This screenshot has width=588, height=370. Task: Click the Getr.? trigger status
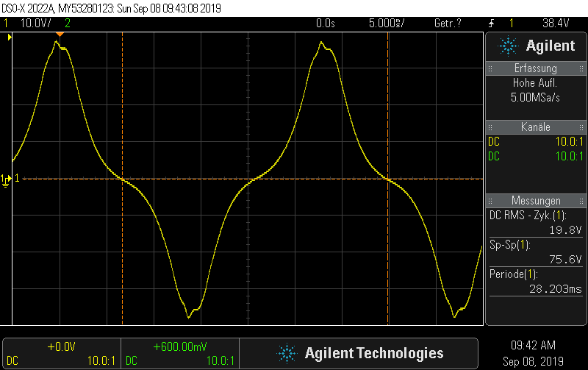448,24
